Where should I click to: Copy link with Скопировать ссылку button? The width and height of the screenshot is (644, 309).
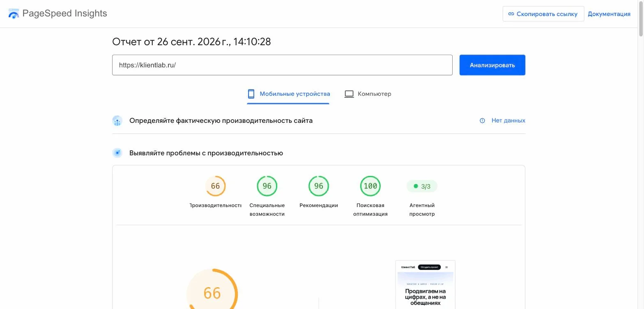click(x=543, y=14)
